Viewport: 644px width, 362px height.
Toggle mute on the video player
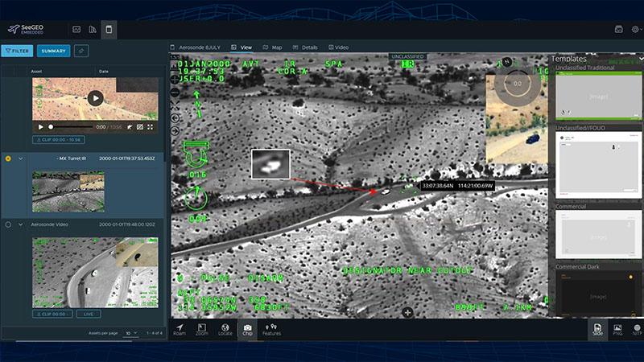tap(130, 127)
